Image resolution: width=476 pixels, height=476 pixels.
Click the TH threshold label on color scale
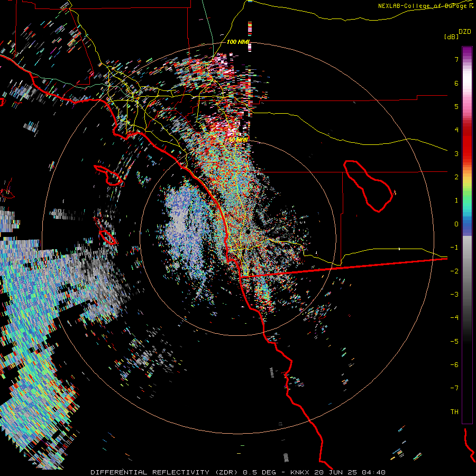pyautogui.click(x=454, y=412)
